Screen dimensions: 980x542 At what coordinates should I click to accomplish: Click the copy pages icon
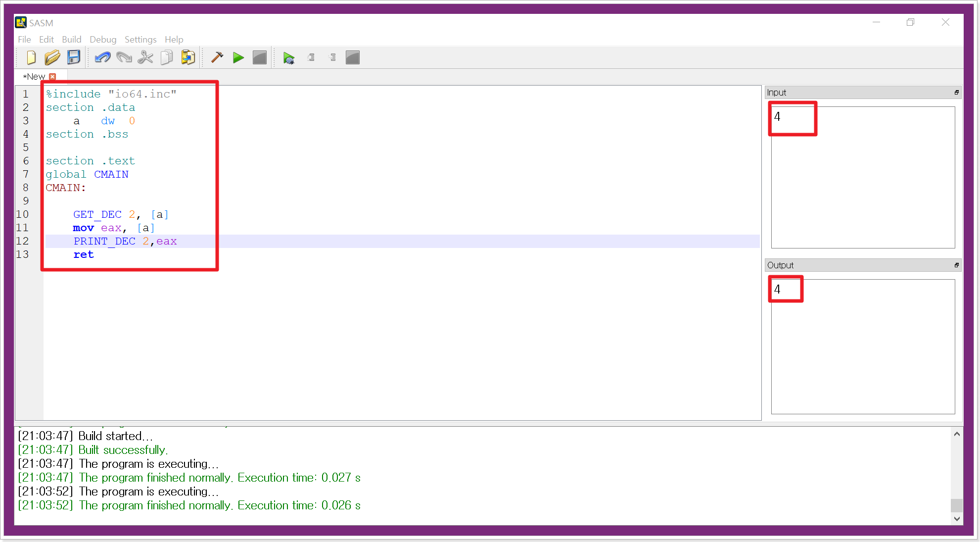pos(167,58)
